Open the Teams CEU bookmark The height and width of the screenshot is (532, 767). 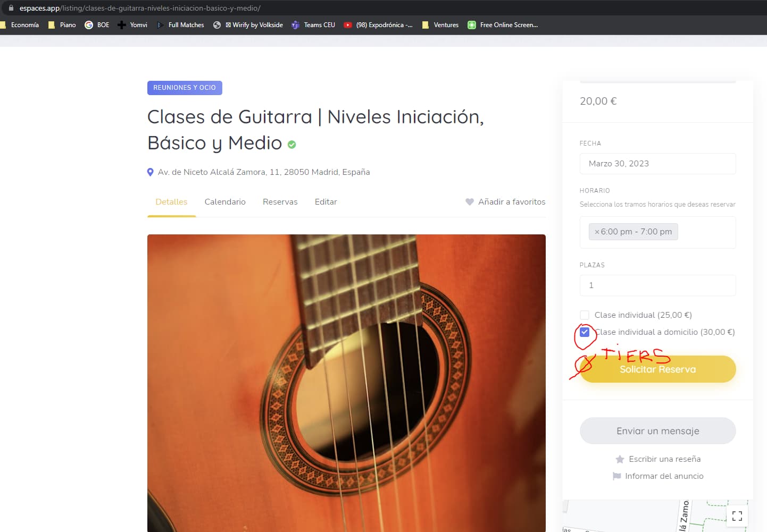[x=313, y=25]
